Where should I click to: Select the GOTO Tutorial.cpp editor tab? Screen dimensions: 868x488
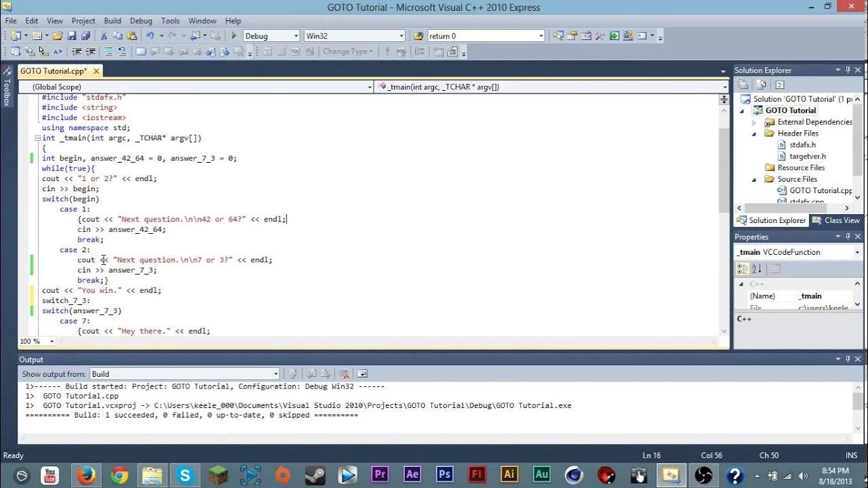[53, 70]
